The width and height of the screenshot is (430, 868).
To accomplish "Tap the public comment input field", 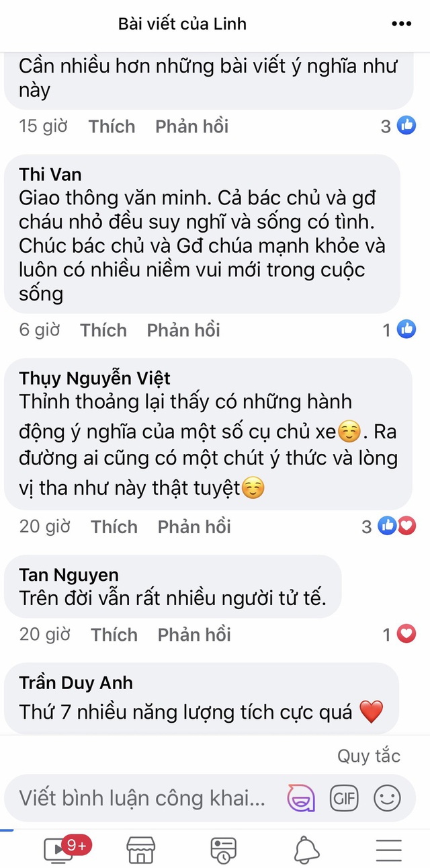I will (x=142, y=798).
